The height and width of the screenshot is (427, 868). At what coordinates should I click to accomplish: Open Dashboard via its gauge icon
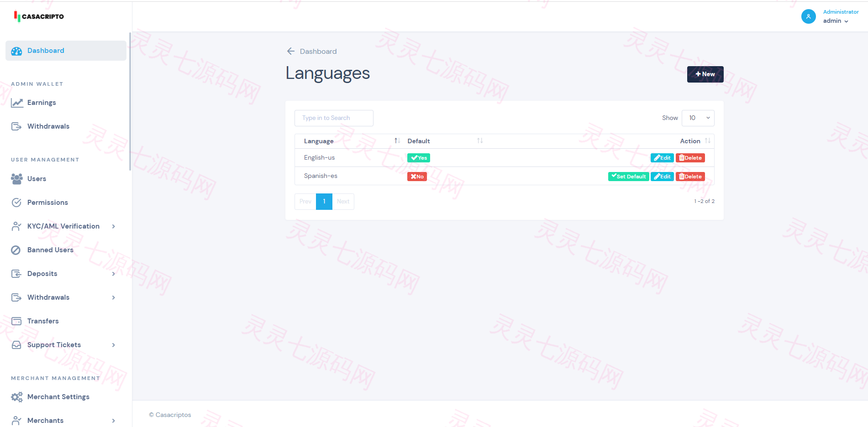point(16,51)
